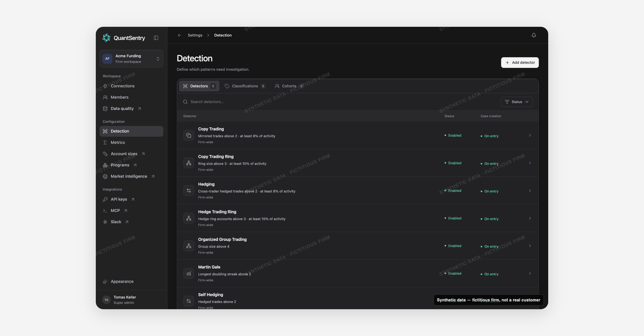Open Connections in the sidebar

(x=131, y=86)
